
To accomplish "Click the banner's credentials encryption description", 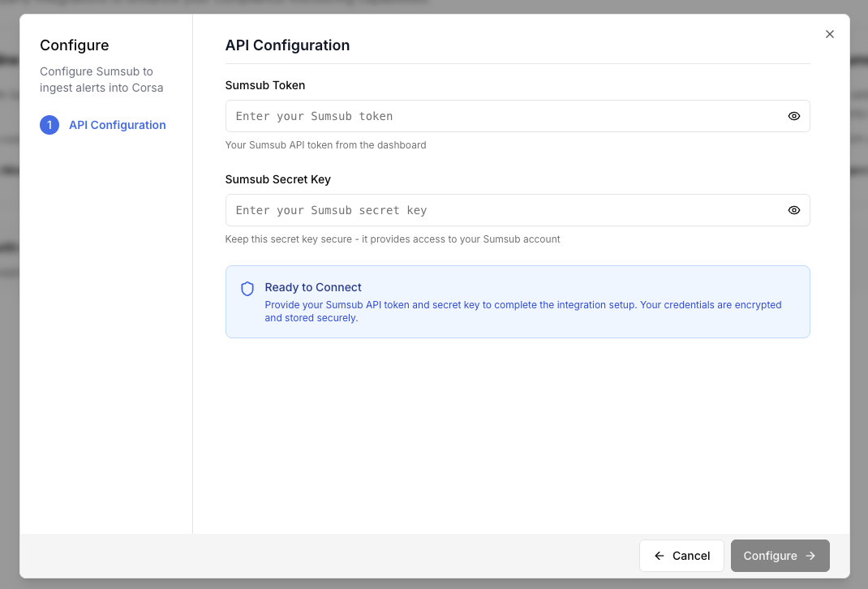I will pyautogui.click(x=522, y=312).
